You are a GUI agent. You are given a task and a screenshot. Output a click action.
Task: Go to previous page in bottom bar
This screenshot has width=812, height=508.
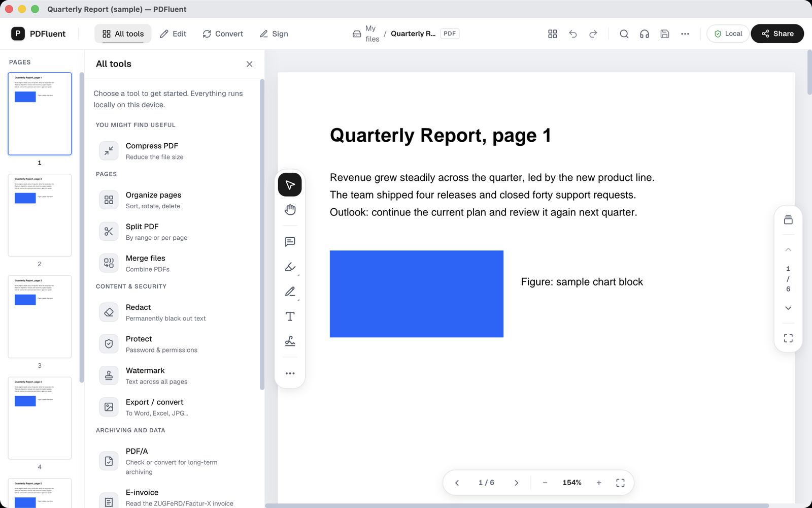(x=457, y=483)
